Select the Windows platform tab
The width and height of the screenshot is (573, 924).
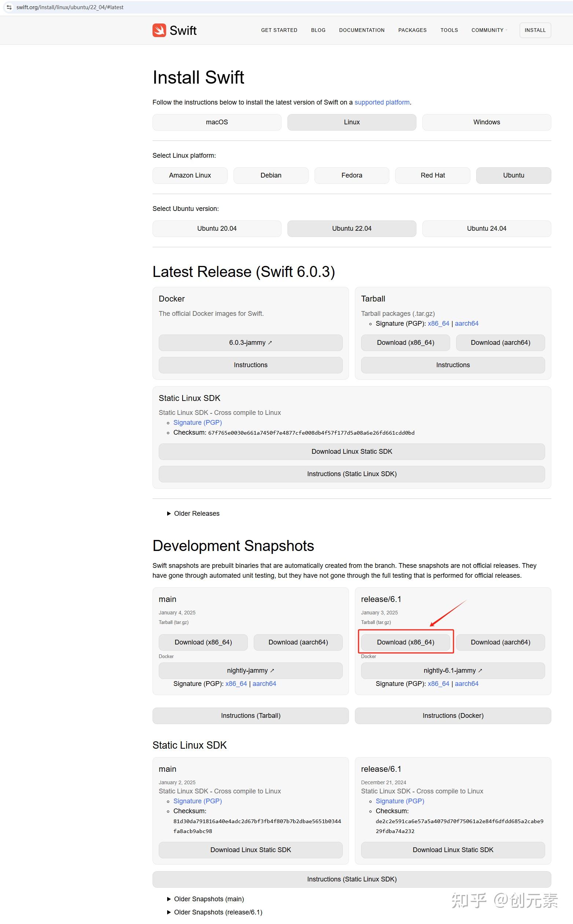(486, 122)
